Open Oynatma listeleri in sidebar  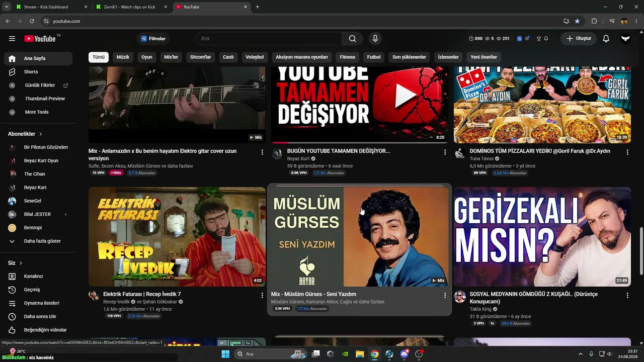point(38,303)
